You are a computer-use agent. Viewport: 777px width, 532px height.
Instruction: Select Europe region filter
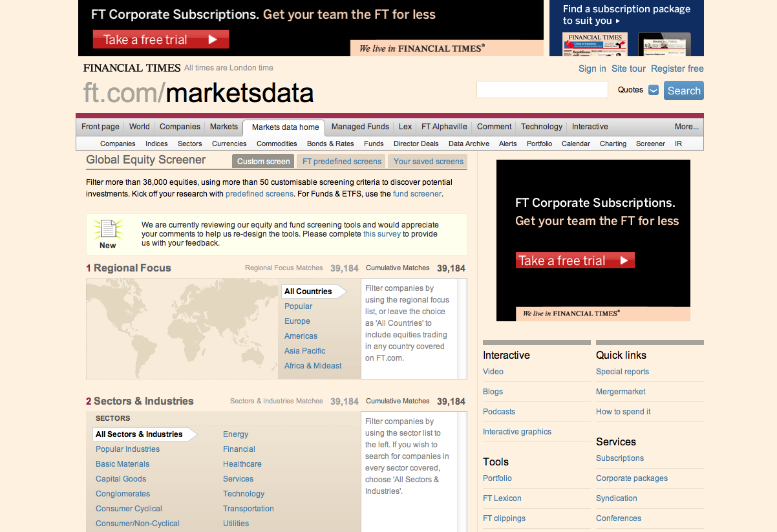pos(297,321)
